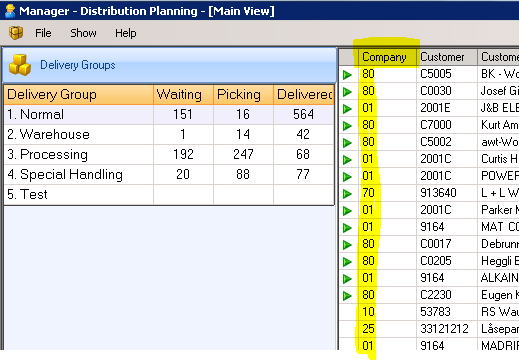Select customer cell C2230
Screen dimensions: 519x360
click(x=447, y=295)
